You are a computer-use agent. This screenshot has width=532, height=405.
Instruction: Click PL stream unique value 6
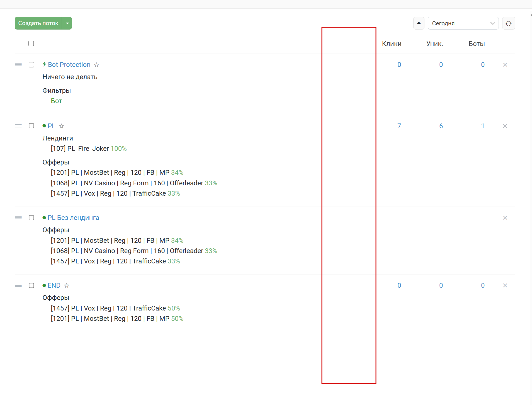click(441, 126)
